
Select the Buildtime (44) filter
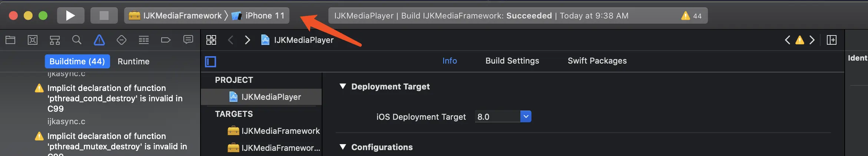click(77, 61)
